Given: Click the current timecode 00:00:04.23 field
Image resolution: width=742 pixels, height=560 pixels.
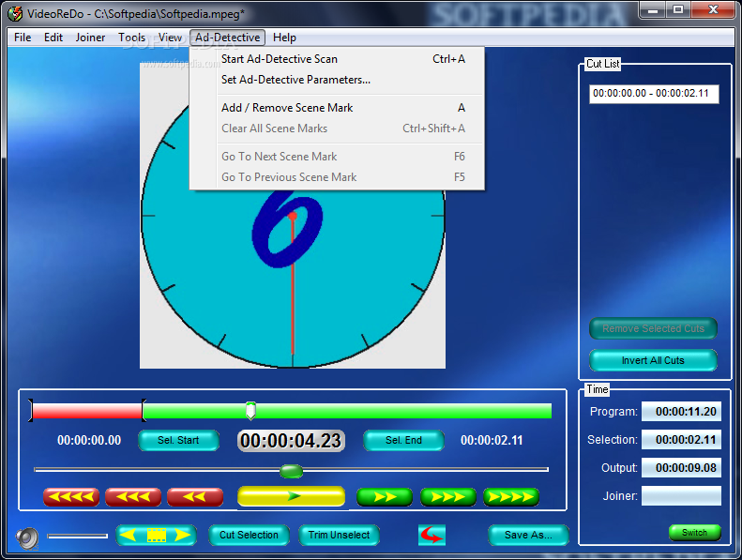Looking at the screenshot, I should (291, 441).
